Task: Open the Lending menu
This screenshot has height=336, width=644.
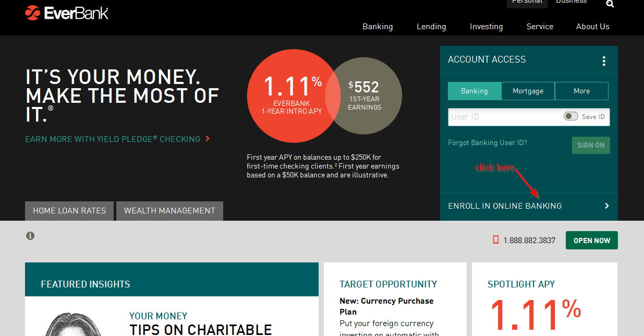Action: pyautogui.click(x=431, y=27)
